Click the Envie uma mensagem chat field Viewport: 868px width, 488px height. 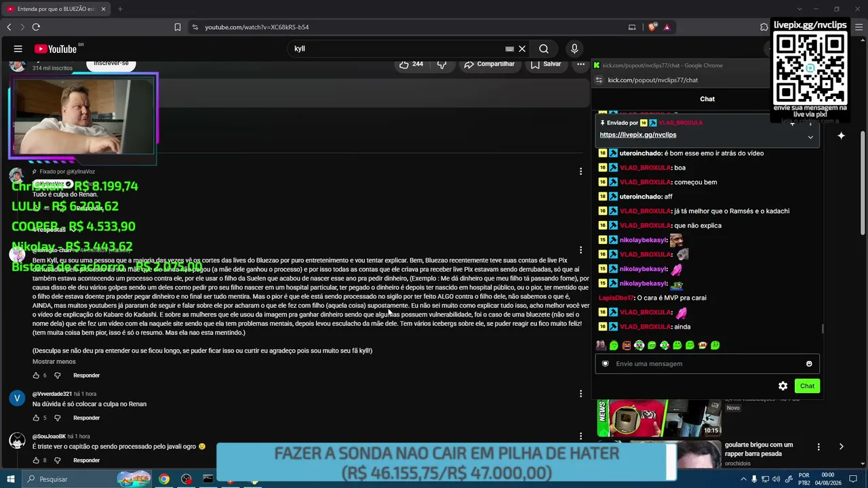tap(707, 364)
